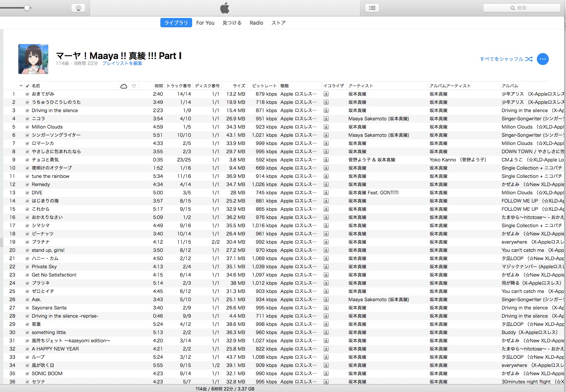Click the プレイリストを編集 link
The width and height of the screenshot is (566, 392).
[x=122, y=64]
